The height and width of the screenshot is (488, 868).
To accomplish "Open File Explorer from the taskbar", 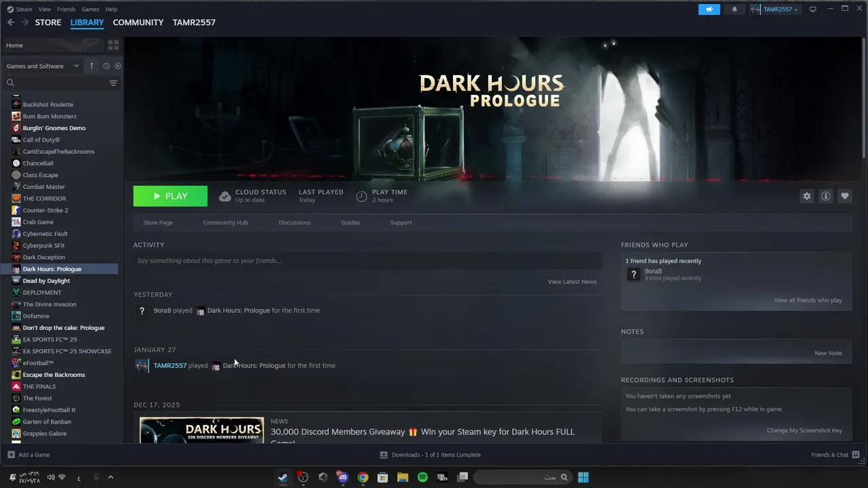I will pos(402,477).
